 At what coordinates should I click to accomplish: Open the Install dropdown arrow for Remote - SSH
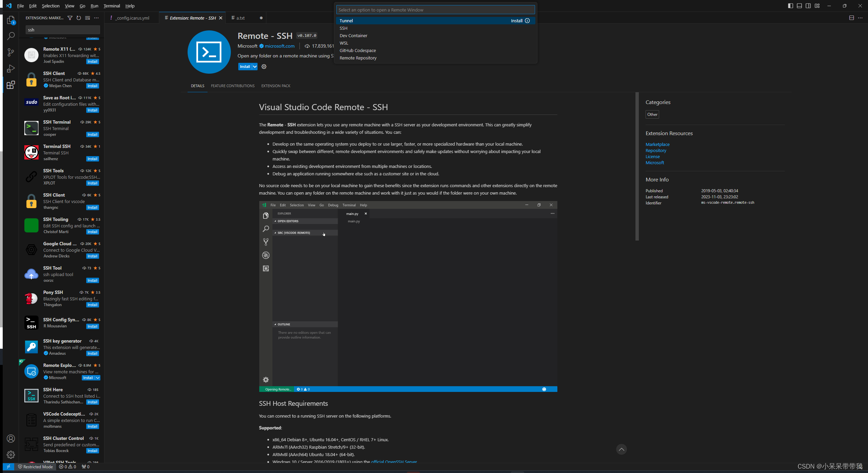[x=255, y=67]
